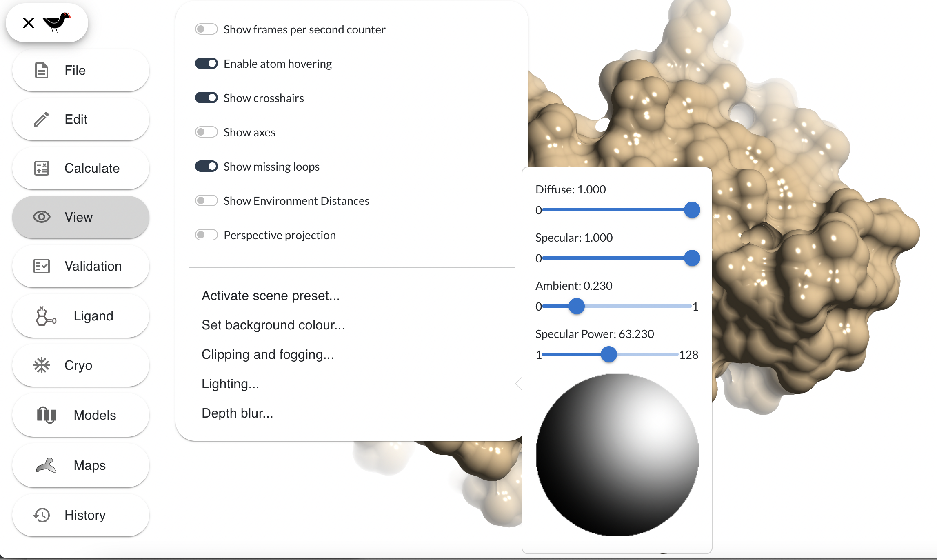Click the File document icon
This screenshot has height=560, width=937.
[x=41, y=70]
